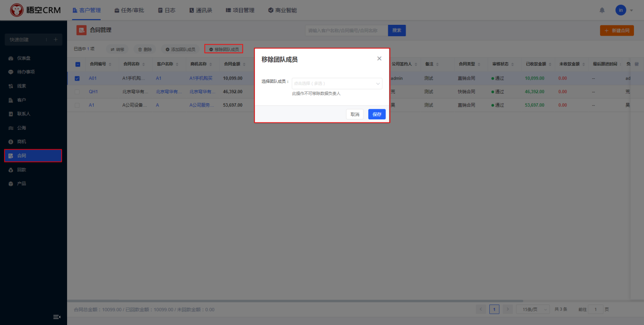Click the notification bell icon
644x325 pixels.
tap(602, 10)
